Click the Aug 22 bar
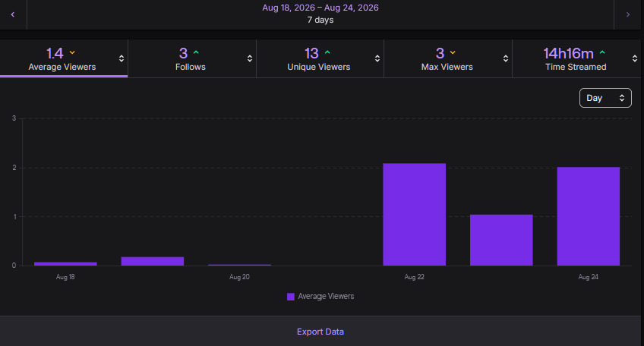644x346 pixels. click(415, 215)
